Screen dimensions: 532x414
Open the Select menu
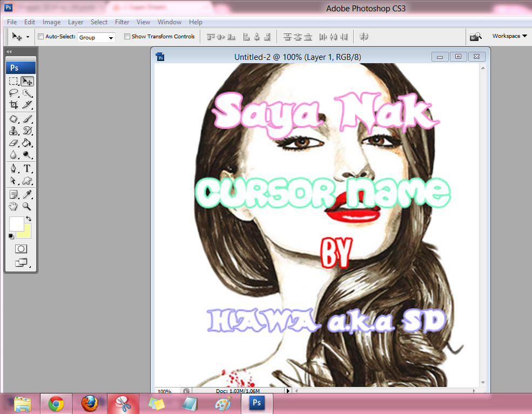point(99,22)
